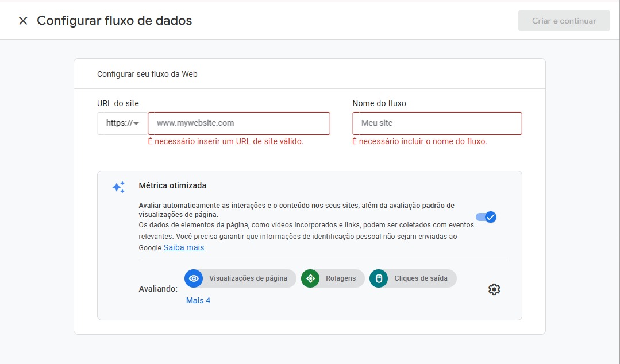Focus the Nome do fluxo input field

[437, 123]
